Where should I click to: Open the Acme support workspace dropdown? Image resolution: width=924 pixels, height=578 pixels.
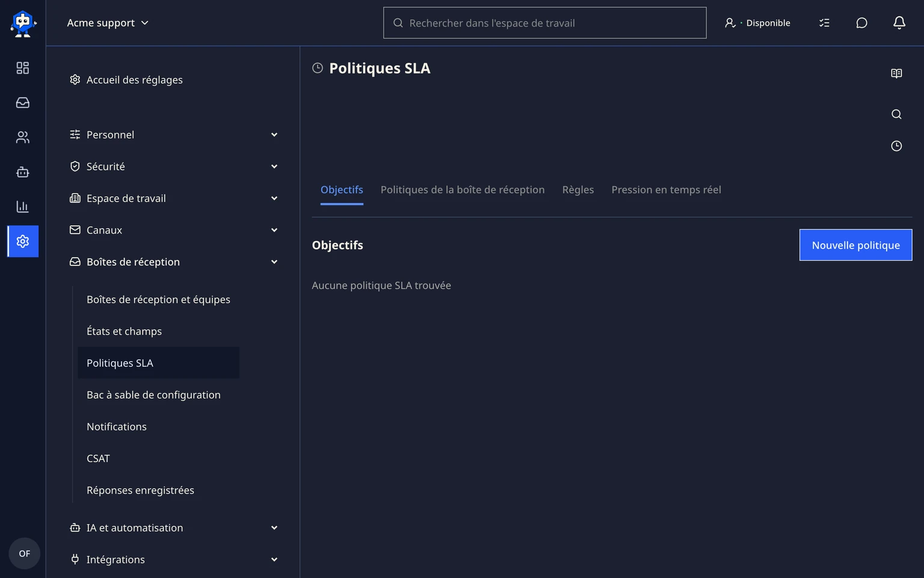[x=108, y=23]
